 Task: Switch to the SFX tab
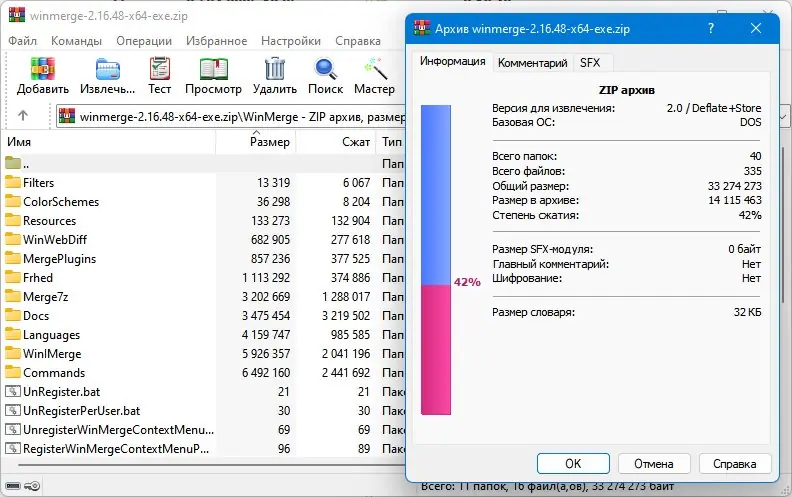(590, 63)
